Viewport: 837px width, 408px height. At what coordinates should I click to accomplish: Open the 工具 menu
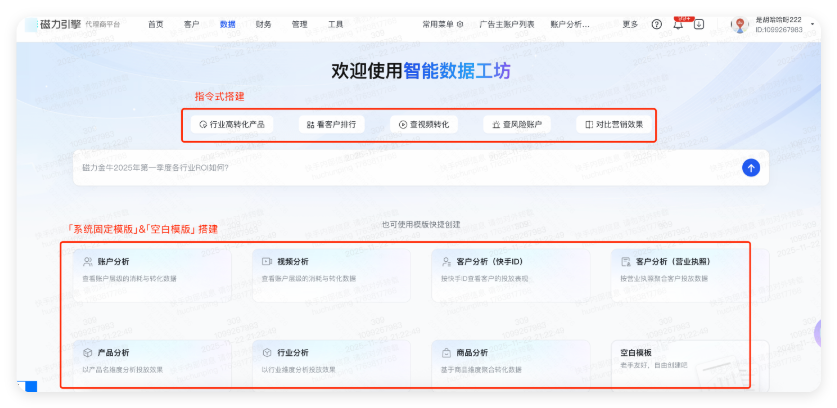[335, 24]
